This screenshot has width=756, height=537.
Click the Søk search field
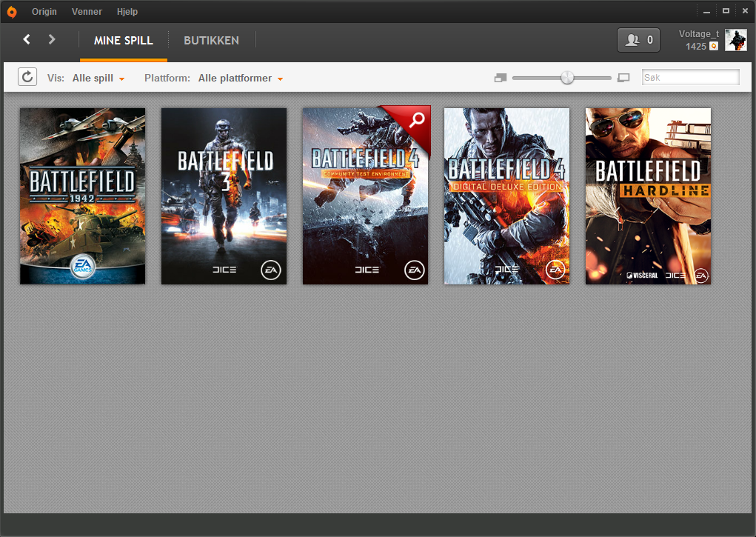[x=690, y=77]
